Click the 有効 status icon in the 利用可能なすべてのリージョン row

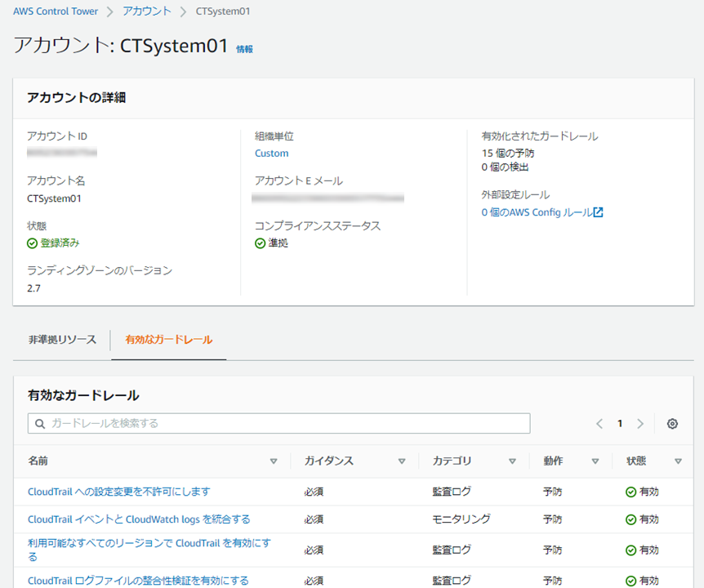click(x=630, y=550)
